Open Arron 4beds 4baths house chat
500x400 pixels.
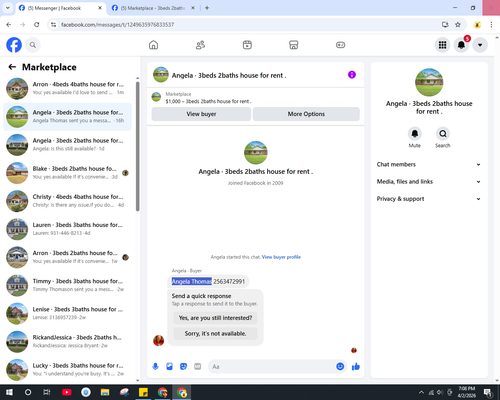(67, 88)
